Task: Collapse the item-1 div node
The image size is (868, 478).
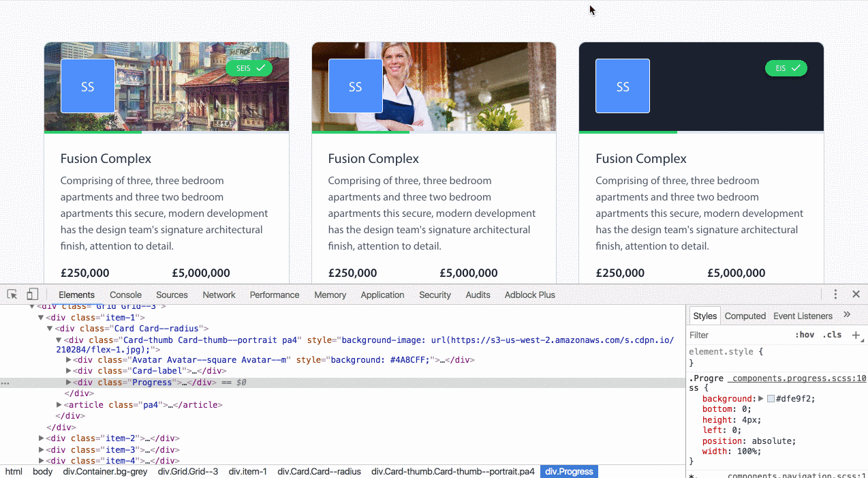Action: point(41,318)
